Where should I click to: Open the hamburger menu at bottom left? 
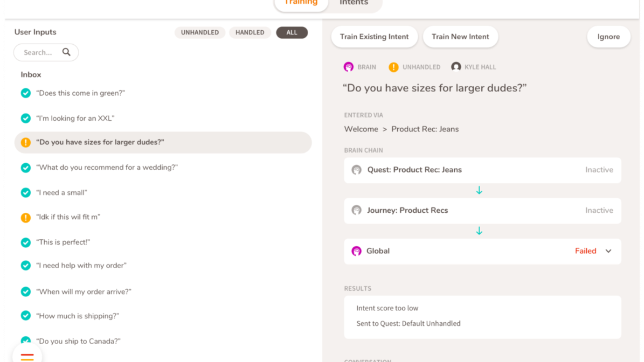point(27,356)
